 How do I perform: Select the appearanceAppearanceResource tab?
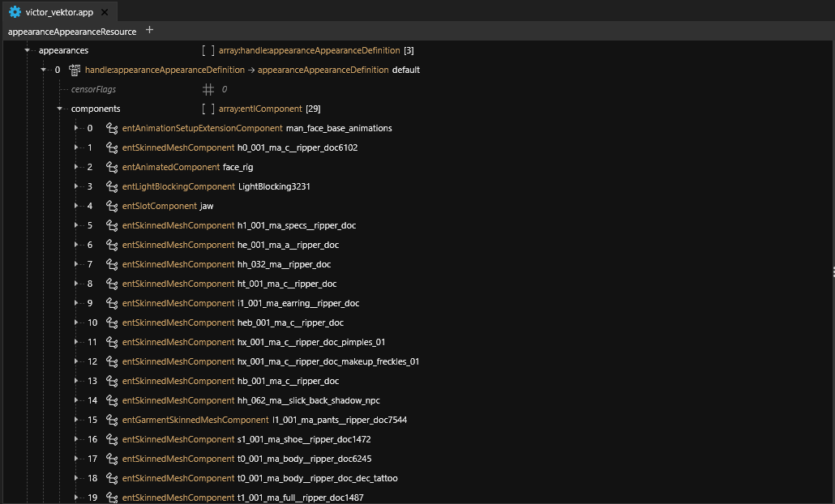coord(72,32)
